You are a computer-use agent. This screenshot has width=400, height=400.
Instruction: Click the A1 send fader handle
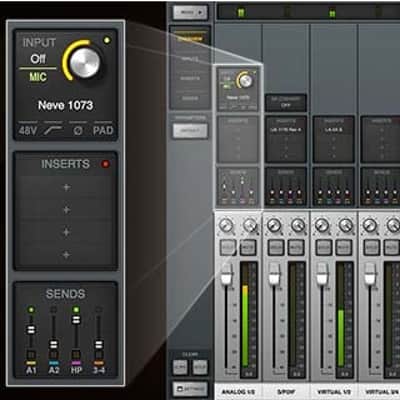click(31, 330)
